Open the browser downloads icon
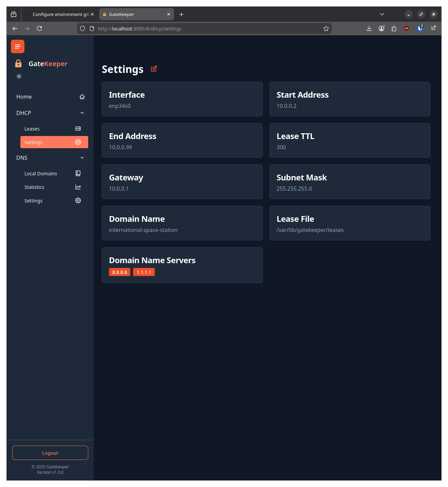The image size is (448, 487). pyautogui.click(x=369, y=28)
